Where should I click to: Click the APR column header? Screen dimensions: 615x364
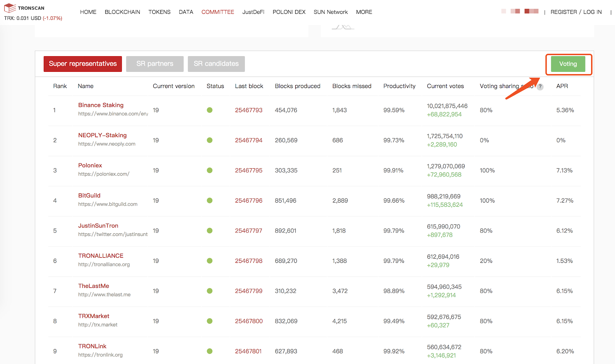click(562, 86)
